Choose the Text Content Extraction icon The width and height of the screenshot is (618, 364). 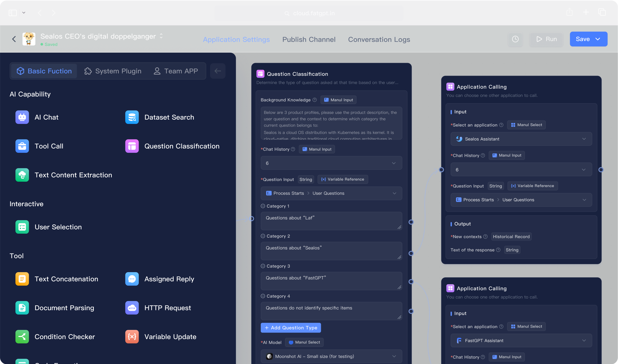coord(22,175)
